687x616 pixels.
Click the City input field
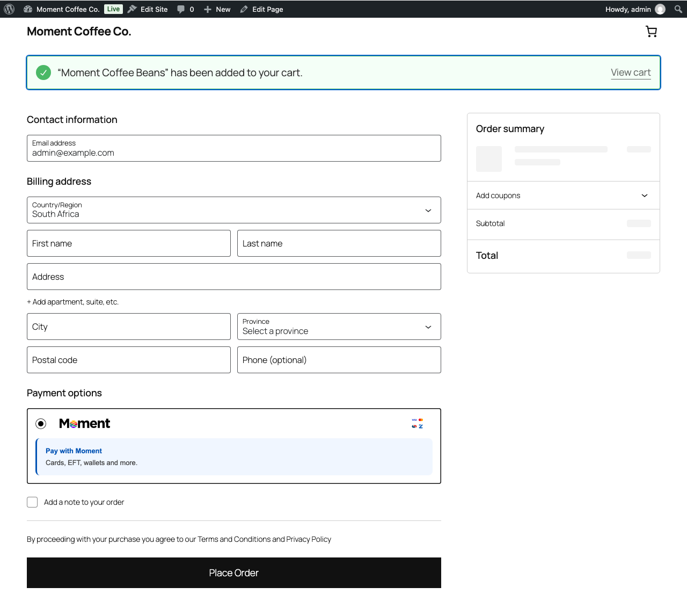pos(129,327)
